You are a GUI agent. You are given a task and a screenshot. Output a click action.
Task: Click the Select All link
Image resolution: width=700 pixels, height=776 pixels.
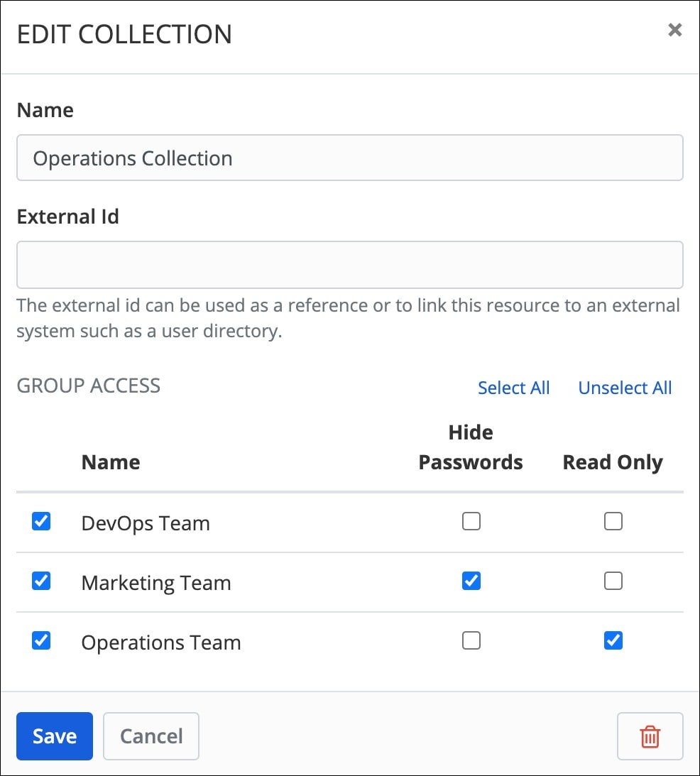click(x=513, y=388)
